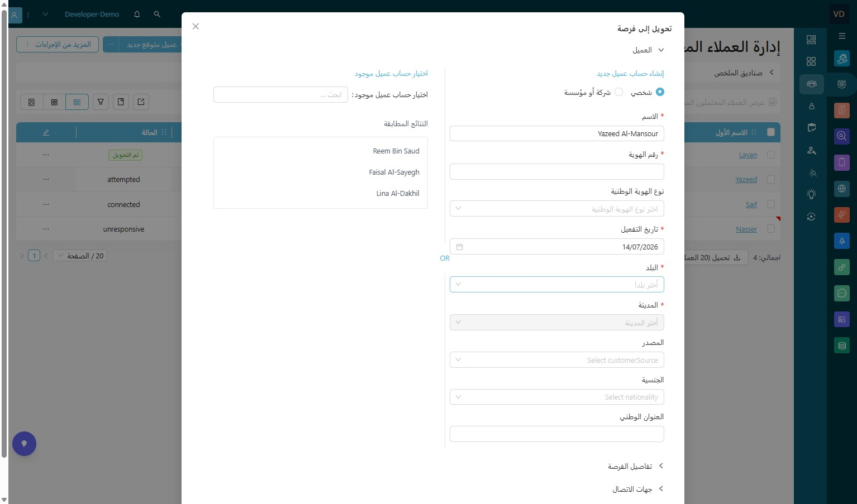Open the Nasser lead link
857x504 pixels.
[746, 229]
